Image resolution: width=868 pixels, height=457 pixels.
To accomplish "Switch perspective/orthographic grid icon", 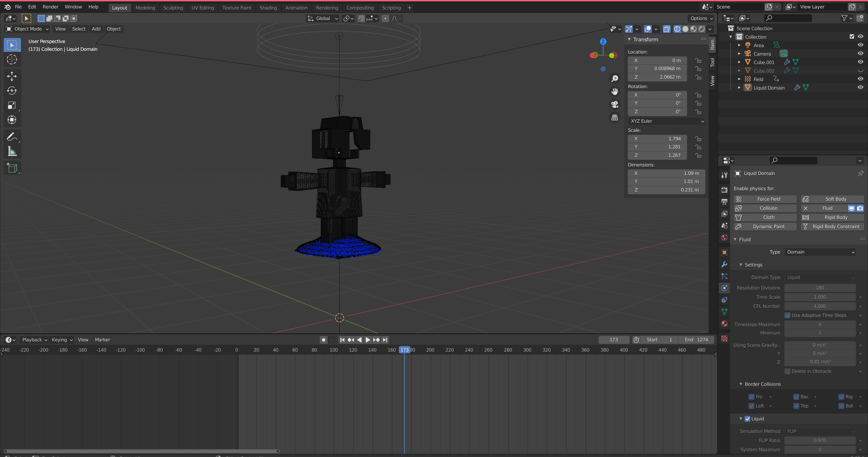I will (615, 118).
